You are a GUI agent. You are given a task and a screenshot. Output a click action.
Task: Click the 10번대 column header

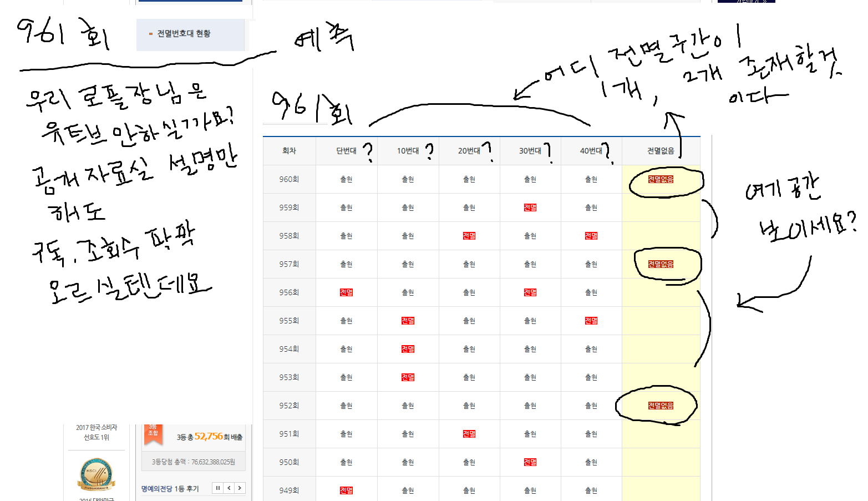click(408, 151)
